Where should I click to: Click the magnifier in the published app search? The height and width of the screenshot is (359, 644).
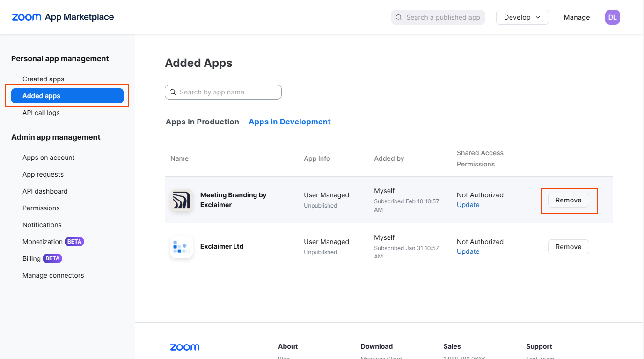point(398,17)
